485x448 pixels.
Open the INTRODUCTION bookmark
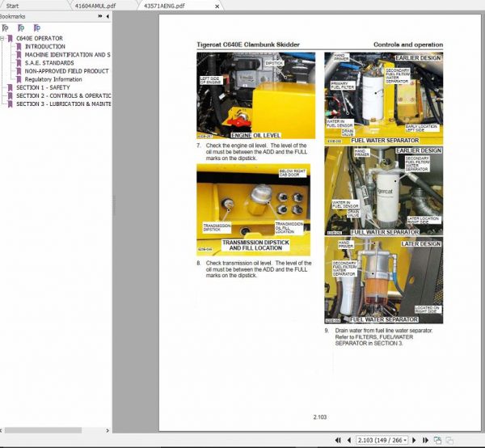tap(44, 46)
